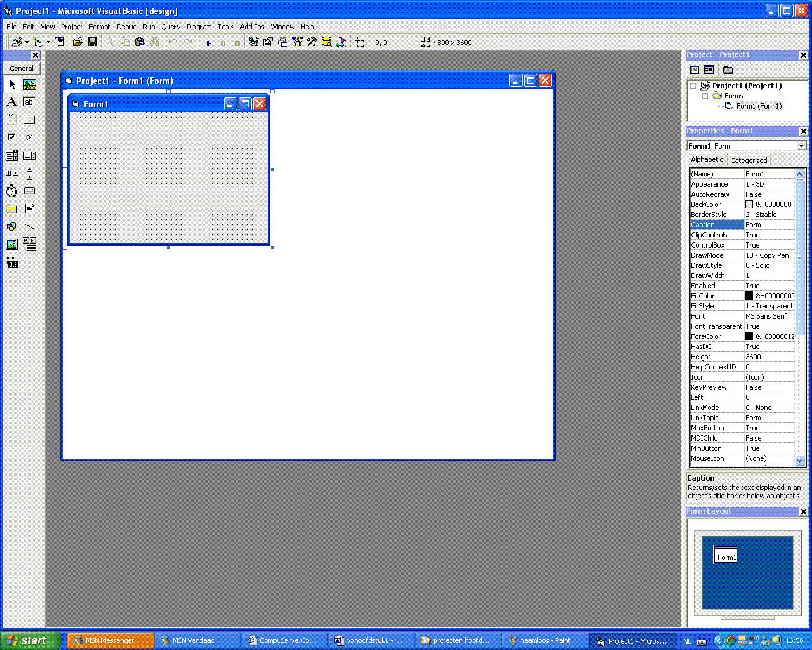Image resolution: width=812 pixels, height=650 pixels.
Task: Click the Open Project folder icon
Action: [78, 43]
